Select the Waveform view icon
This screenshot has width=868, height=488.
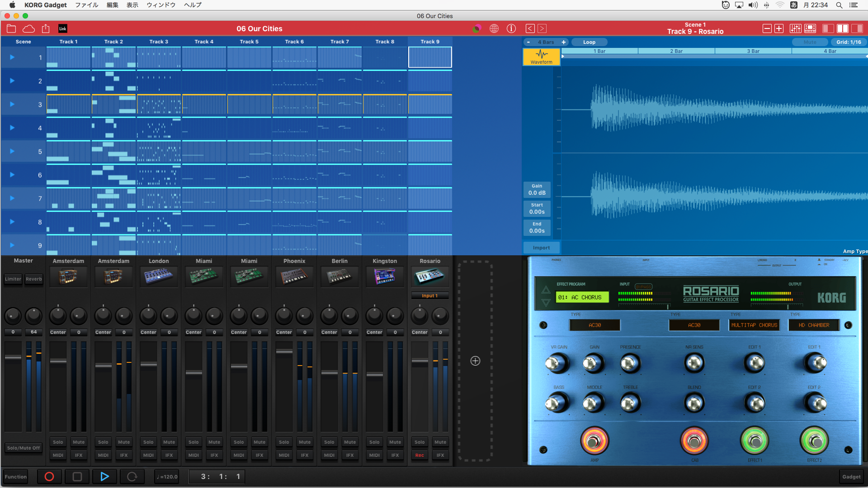(x=542, y=57)
